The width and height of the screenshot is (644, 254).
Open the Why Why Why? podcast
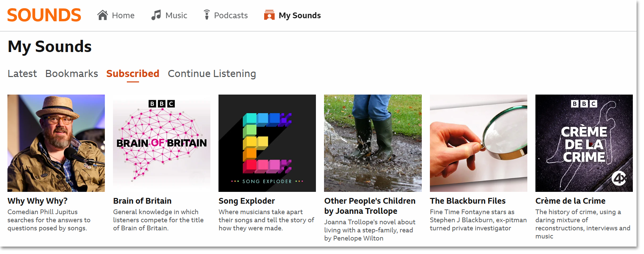pos(37,201)
